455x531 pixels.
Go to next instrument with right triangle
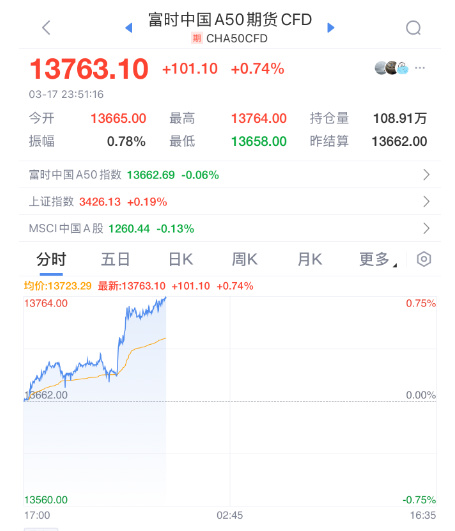(x=331, y=28)
